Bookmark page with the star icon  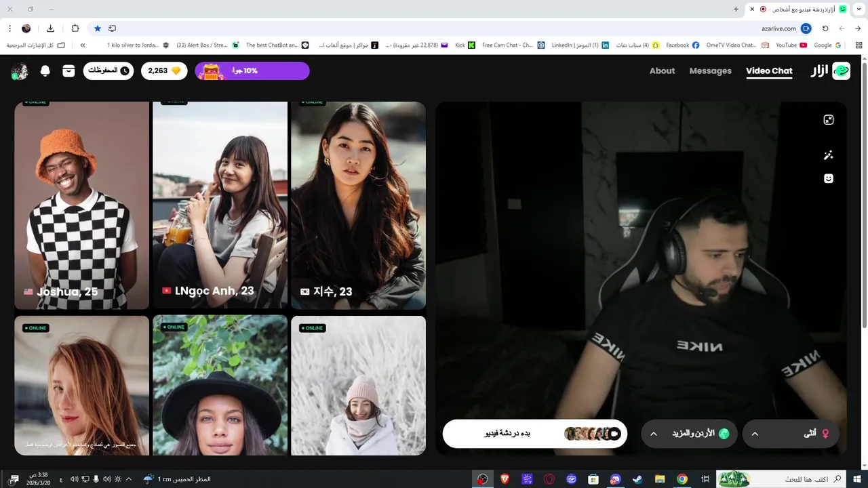(x=97, y=28)
